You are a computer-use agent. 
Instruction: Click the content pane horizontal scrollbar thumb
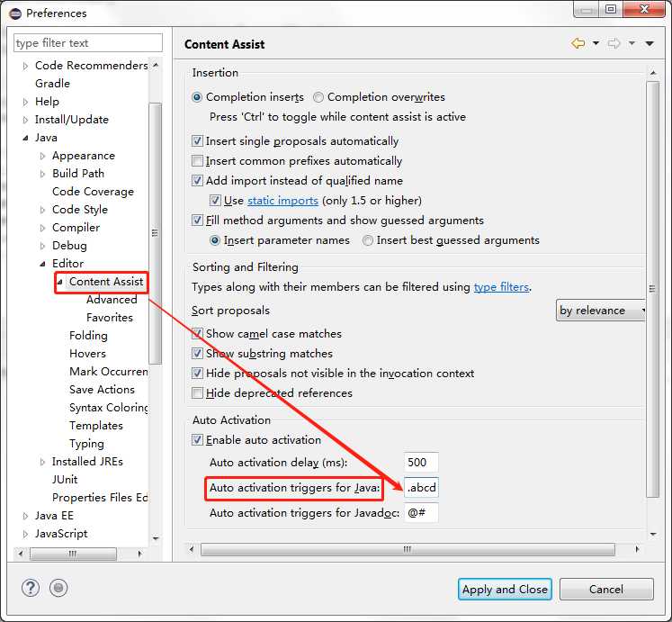(408, 549)
